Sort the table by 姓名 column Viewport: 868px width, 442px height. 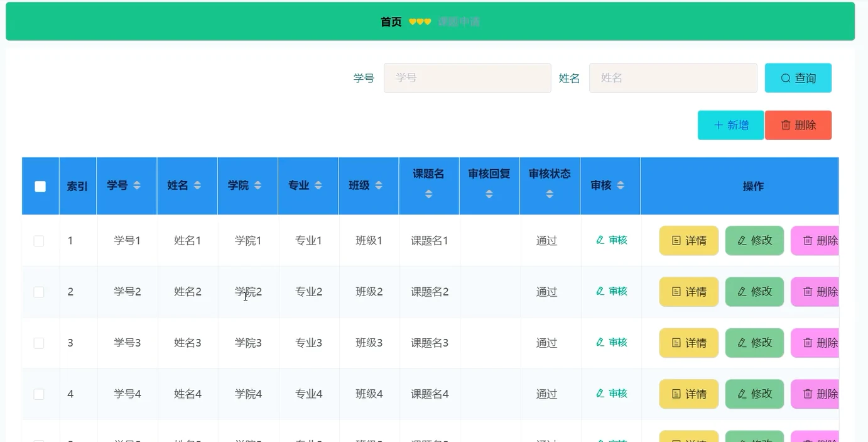tap(197, 185)
